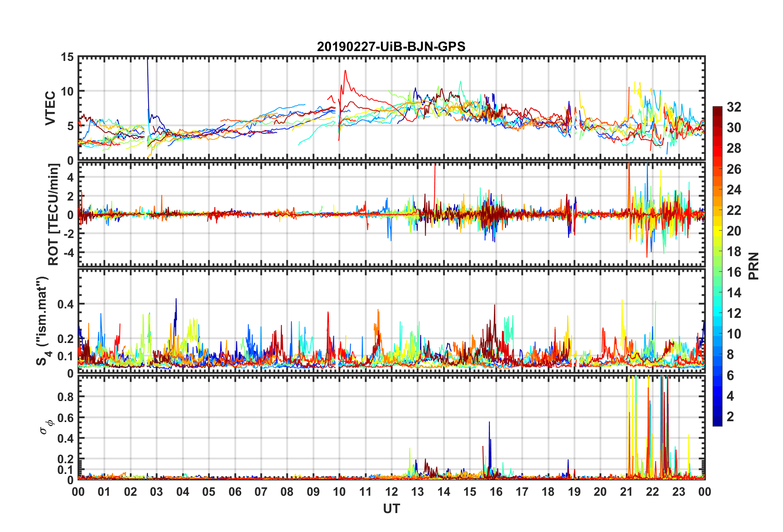This screenshot has width=783, height=532.
Task: Click x-axis tick label 03
Action: (156, 492)
